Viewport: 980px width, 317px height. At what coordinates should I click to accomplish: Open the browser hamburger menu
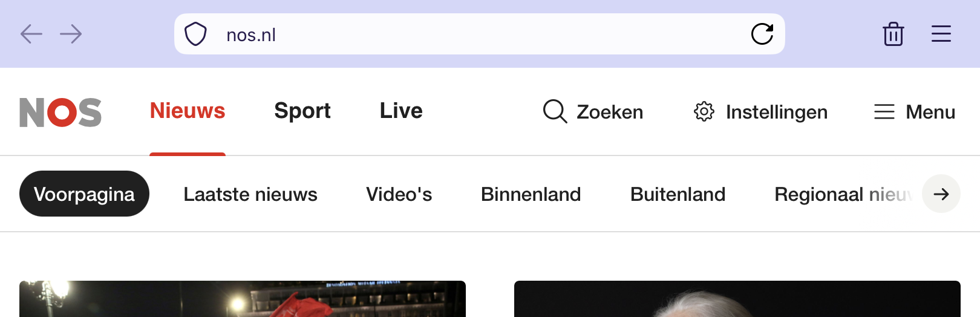pyautogui.click(x=941, y=34)
